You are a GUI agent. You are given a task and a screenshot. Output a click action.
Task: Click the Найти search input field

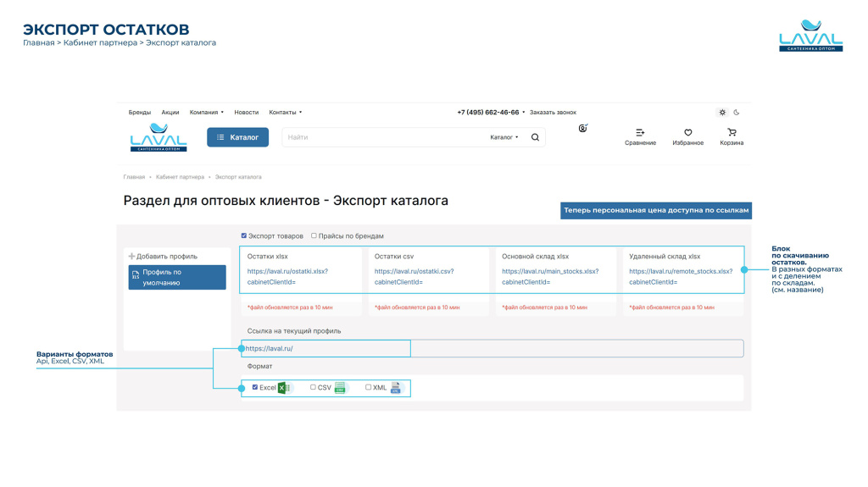pyautogui.click(x=381, y=137)
